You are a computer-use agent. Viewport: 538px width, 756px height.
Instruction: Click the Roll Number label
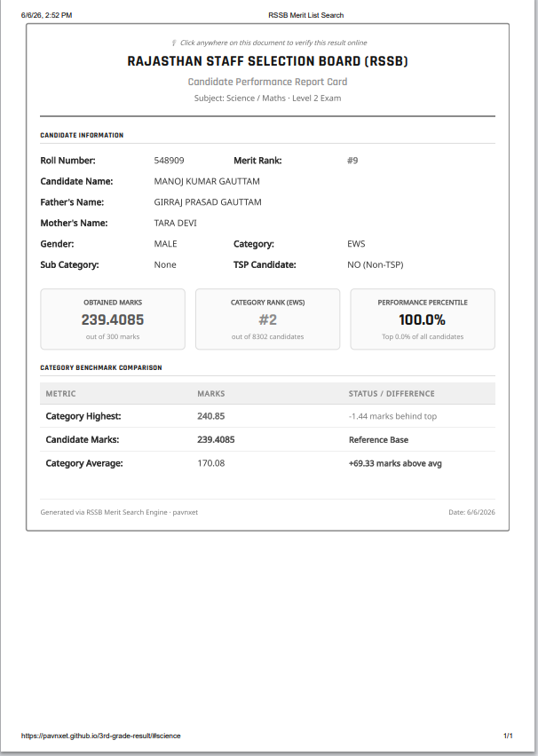68,160
